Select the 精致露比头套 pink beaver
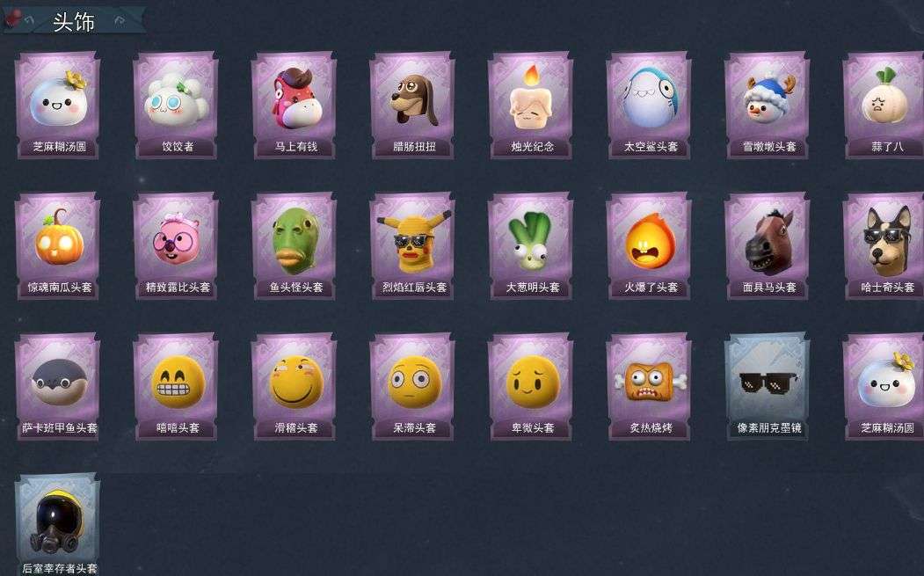Screen dimensions: 924x576 (176, 246)
